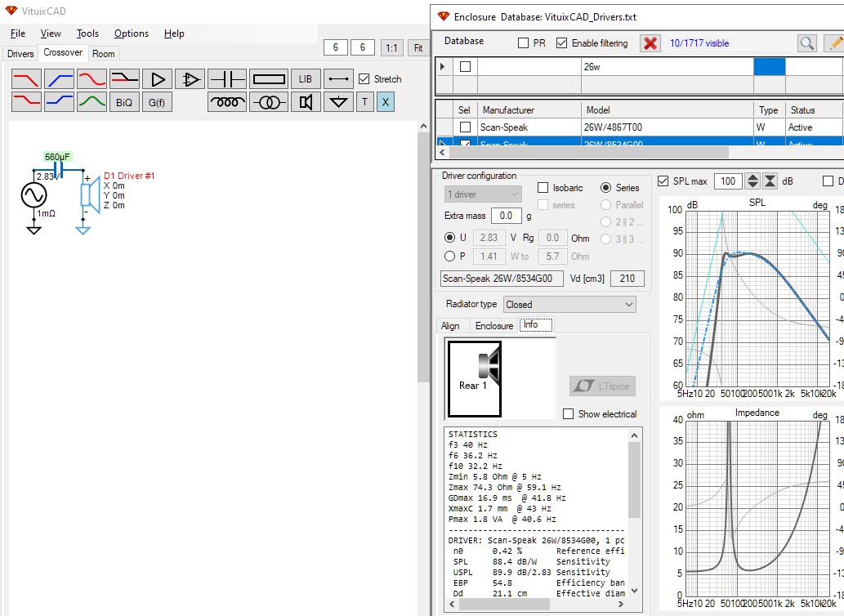Select the U voltage radio button
The image size is (844, 616).
[x=449, y=237]
